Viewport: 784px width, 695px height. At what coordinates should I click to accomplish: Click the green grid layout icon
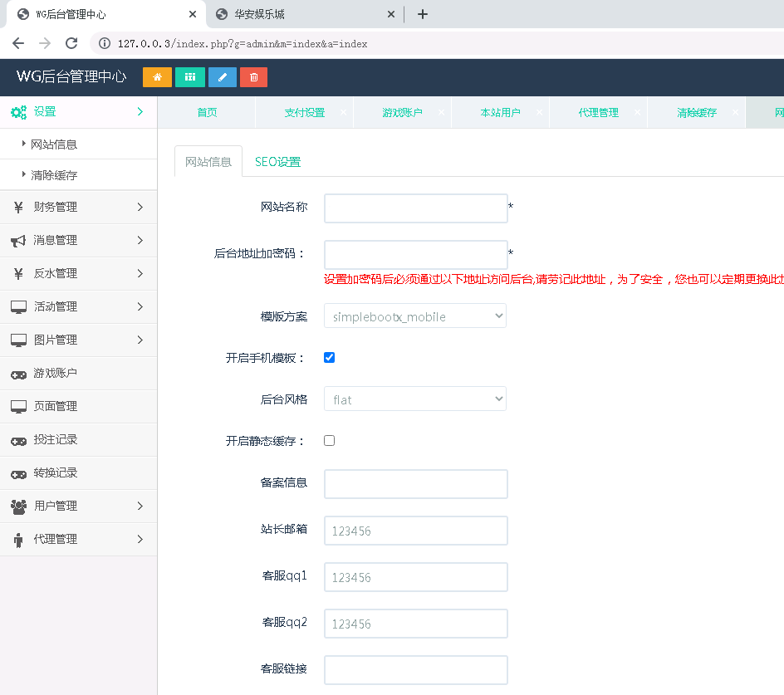click(189, 76)
